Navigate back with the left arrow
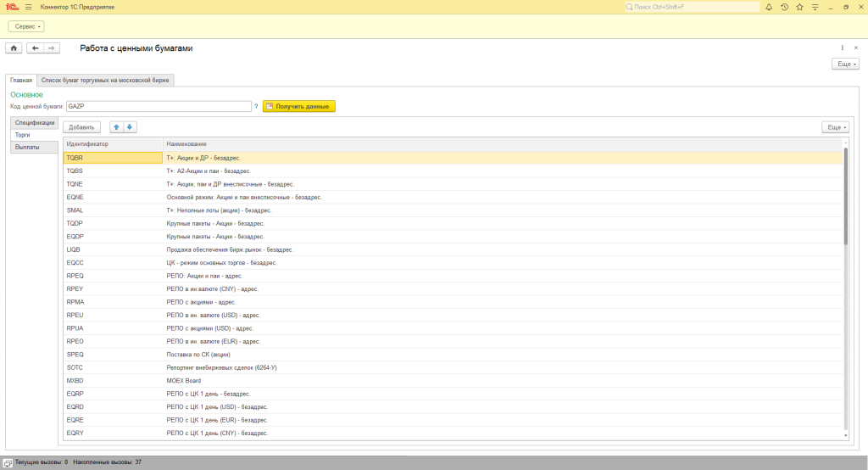Screen dimensions: 868x470 point(35,48)
